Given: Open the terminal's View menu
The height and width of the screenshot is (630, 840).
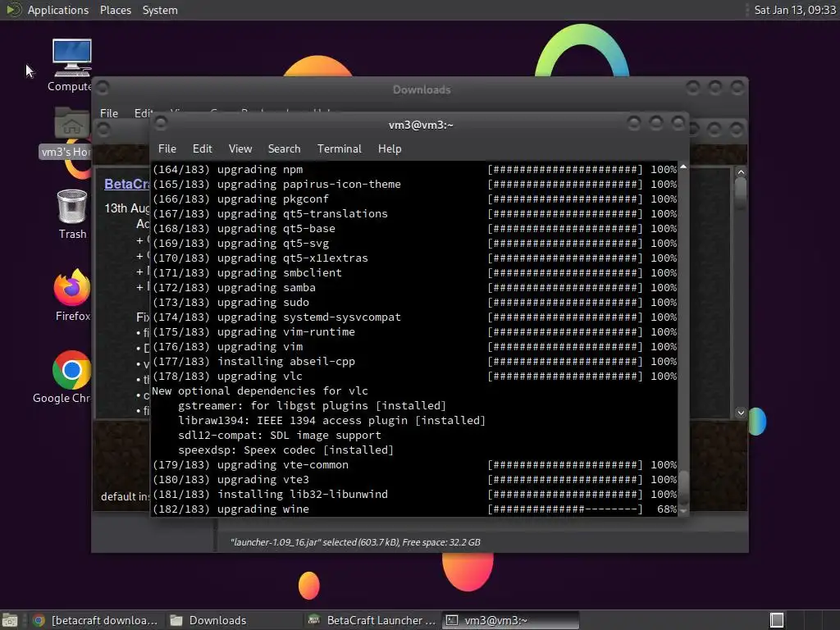Looking at the screenshot, I should tap(240, 149).
